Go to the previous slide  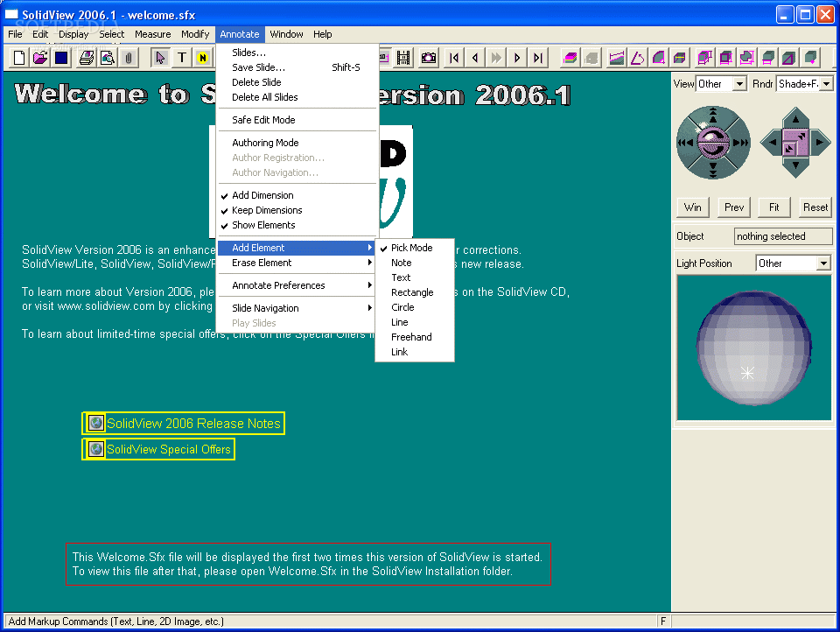pos(475,58)
